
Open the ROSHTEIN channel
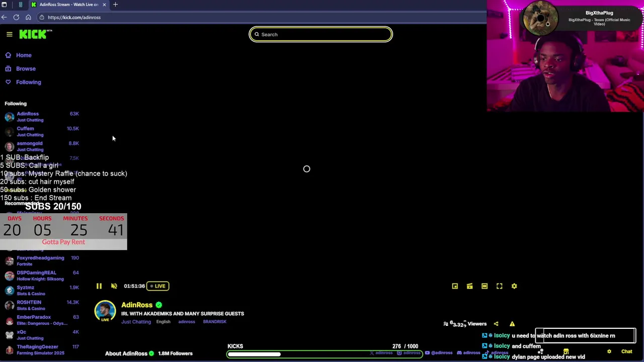tap(42, 305)
